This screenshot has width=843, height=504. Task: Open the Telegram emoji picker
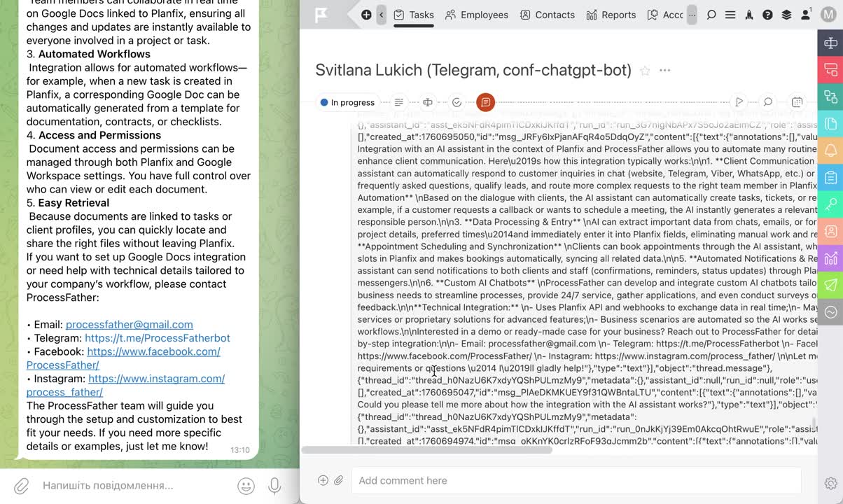click(246, 486)
